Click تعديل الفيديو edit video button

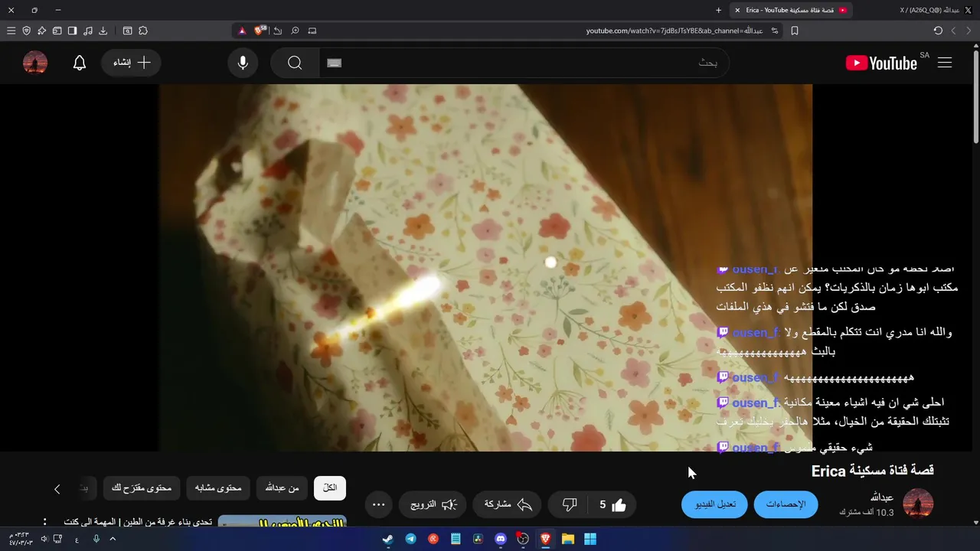pyautogui.click(x=714, y=504)
